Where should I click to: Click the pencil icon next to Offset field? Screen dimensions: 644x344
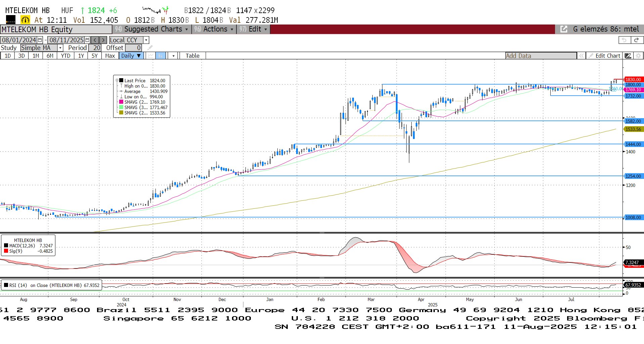tap(150, 48)
